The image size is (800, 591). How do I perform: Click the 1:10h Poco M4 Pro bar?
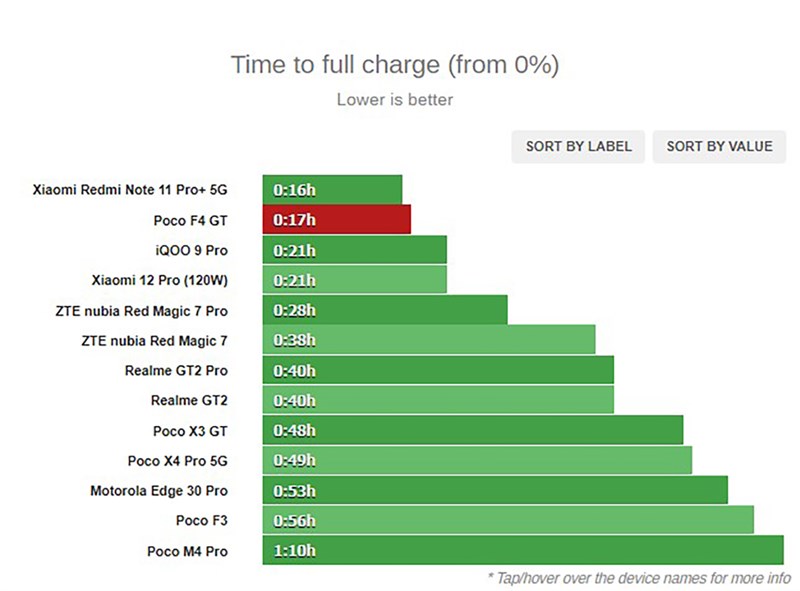click(522, 551)
